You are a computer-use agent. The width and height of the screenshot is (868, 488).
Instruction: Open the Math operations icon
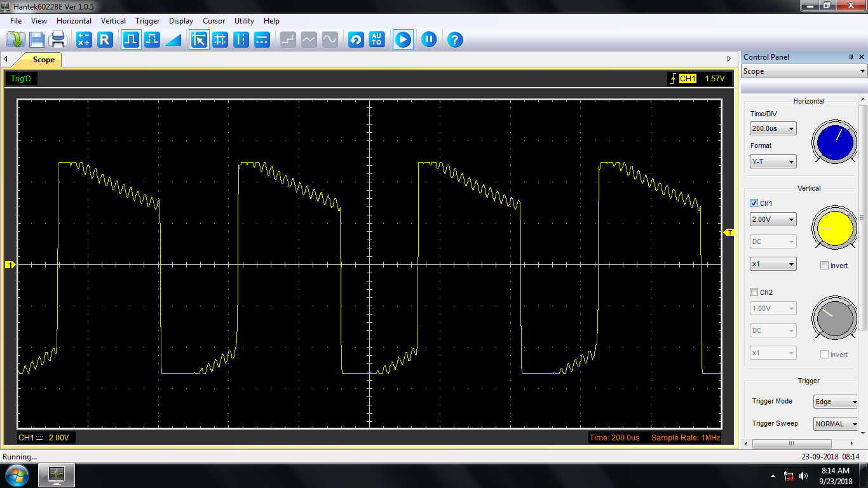point(84,39)
